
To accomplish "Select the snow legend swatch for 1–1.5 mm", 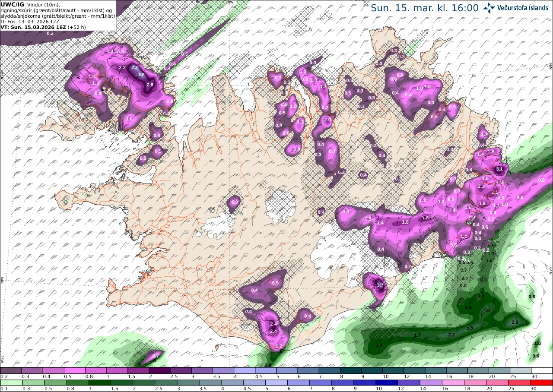I will pyautogui.click(x=117, y=370).
